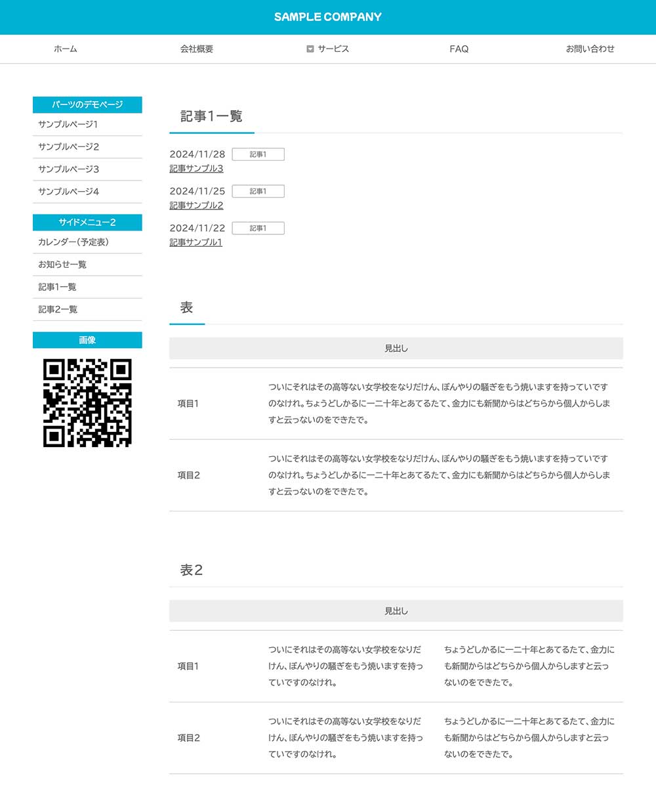This screenshot has width=656, height=812.
Task: Click 見出し header of 表2 table
Action: click(x=396, y=611)
